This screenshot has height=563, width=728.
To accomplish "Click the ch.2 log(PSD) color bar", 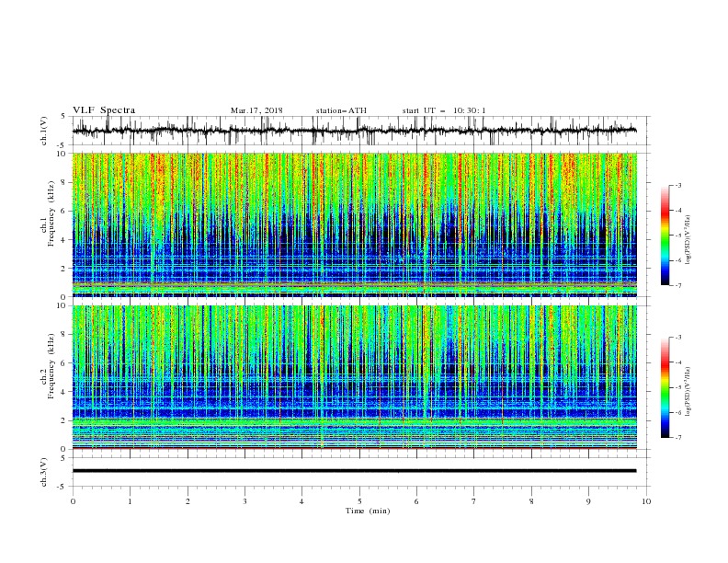I will [665, 387].
